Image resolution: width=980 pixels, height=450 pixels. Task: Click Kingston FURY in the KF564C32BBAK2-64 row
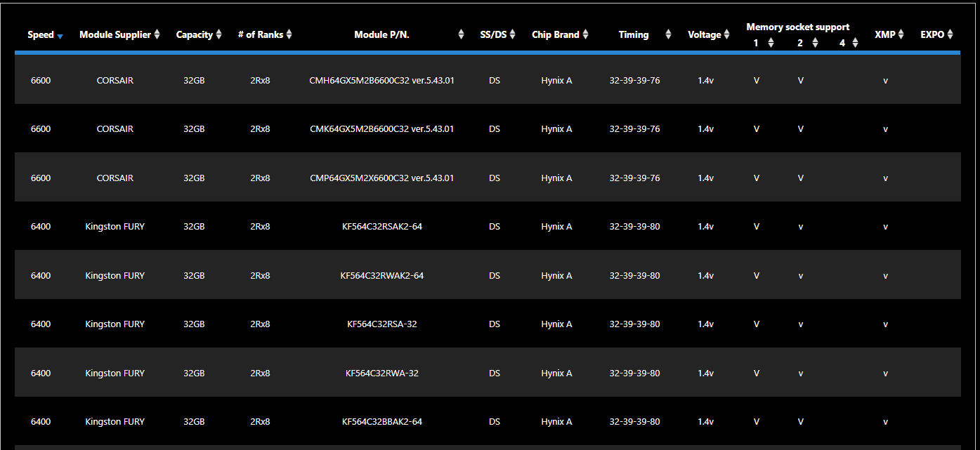point(115,422)
